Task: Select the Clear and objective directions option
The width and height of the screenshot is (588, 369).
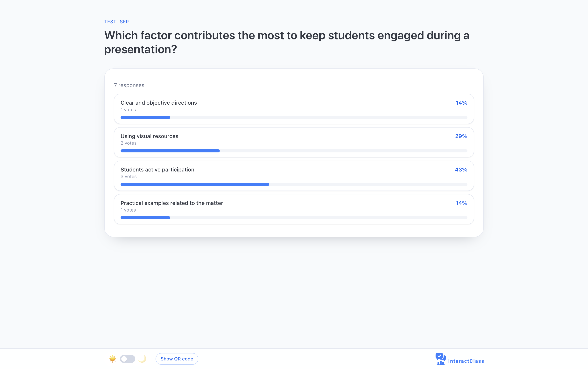Action: tap(159, 103)
